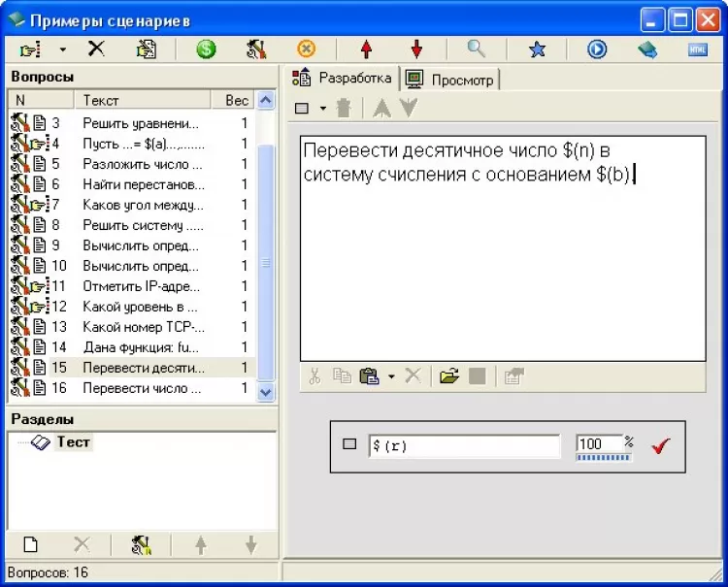Screen dimensions: 728x587
Task: Click the magnifier search icon
Action: (477, 49)
